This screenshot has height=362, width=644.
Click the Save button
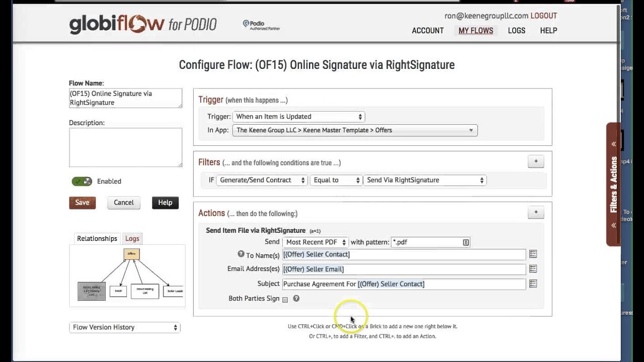pos(82,203)
